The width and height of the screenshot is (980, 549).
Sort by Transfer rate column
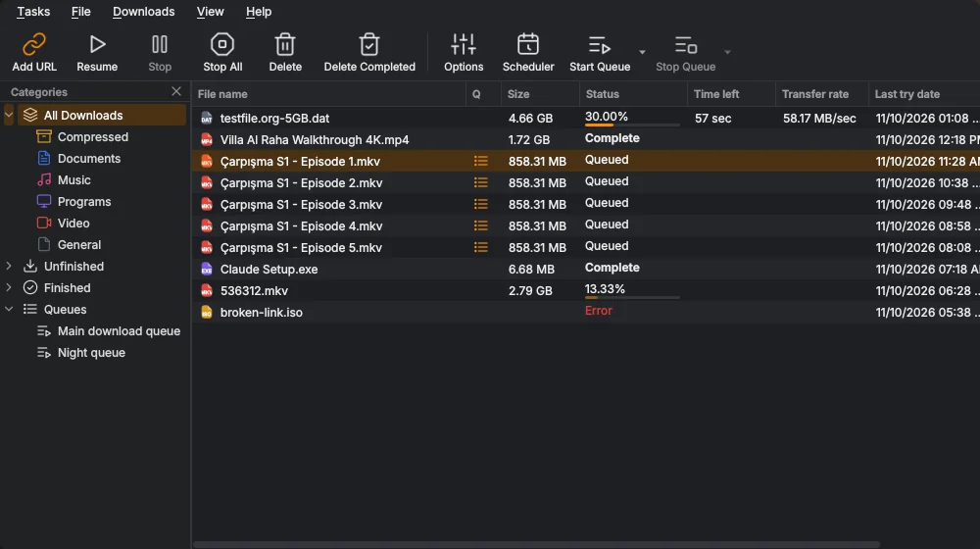click(822, 94)
